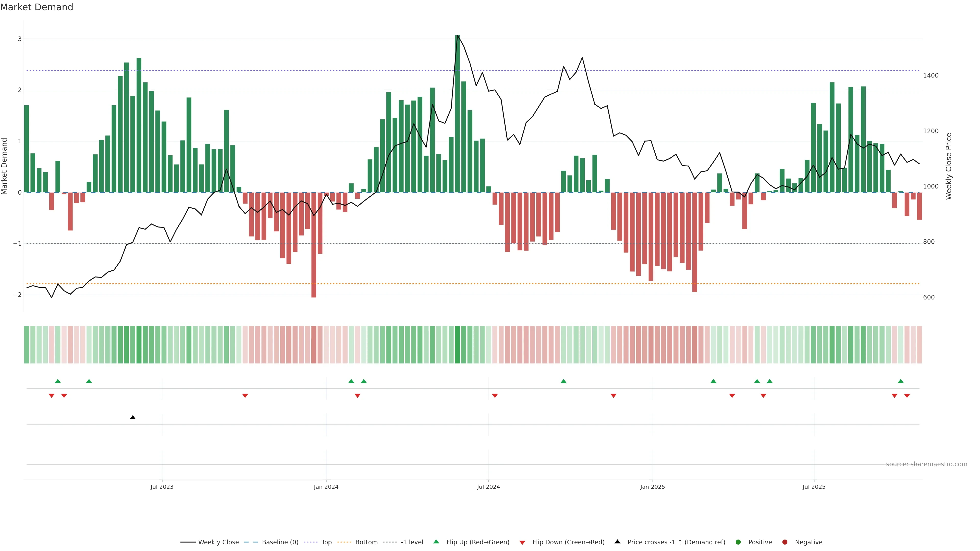Click the green Positive legend circle
Screen dimensions: 980x551
738,542
